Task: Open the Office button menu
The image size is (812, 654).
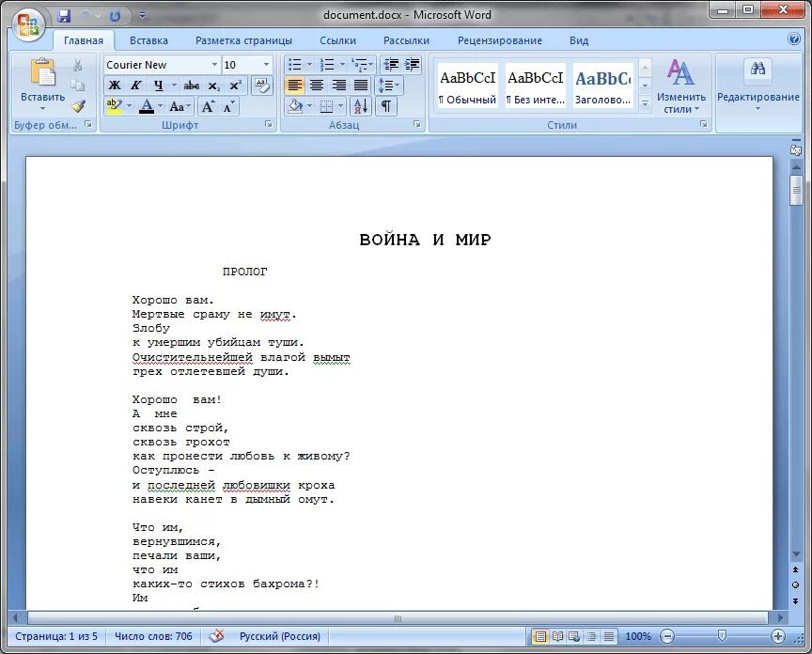Action: (28, 24)
